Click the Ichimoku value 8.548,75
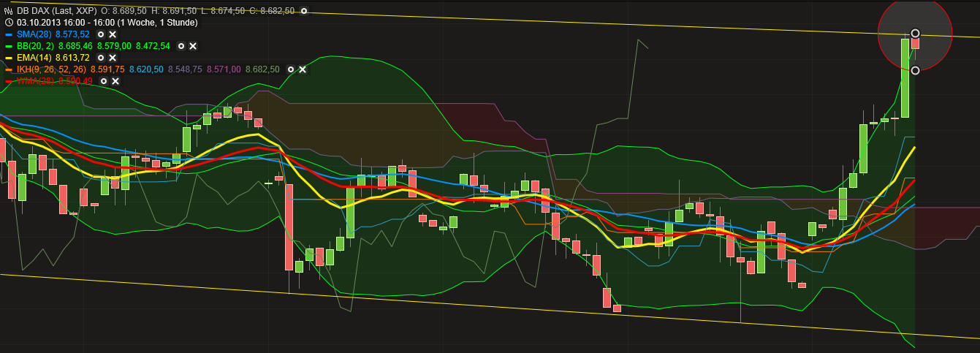Screen dimensions: 980x353 point(185,69)
